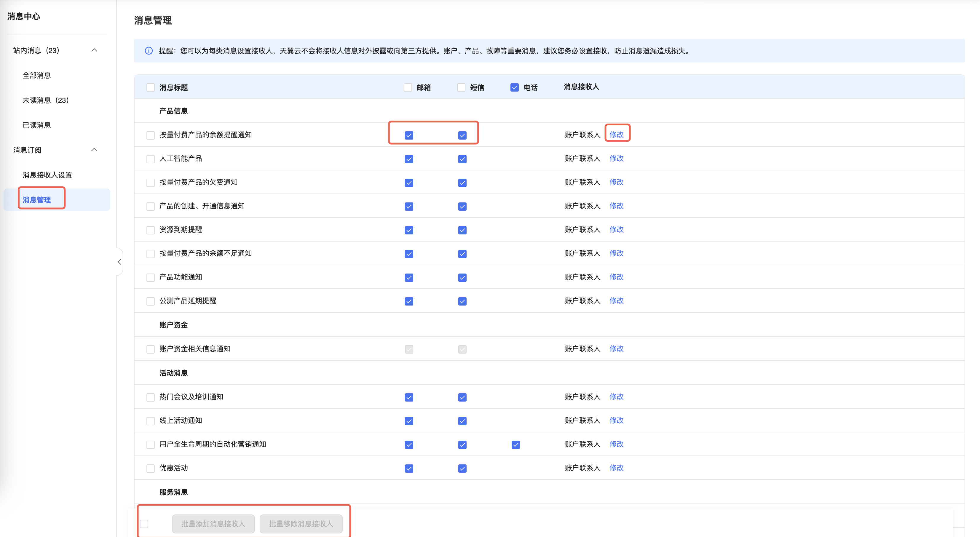
Task: Collapse the 消息订阅 section chevron
Action: pos(94,150)
